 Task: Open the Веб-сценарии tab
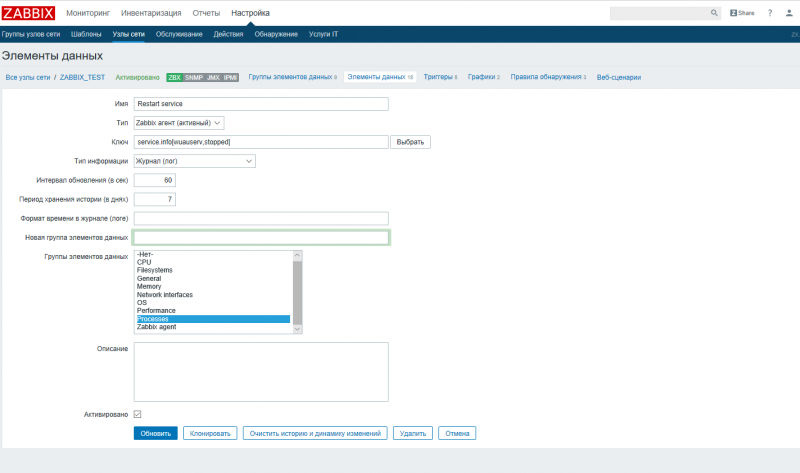pos(619,78)
